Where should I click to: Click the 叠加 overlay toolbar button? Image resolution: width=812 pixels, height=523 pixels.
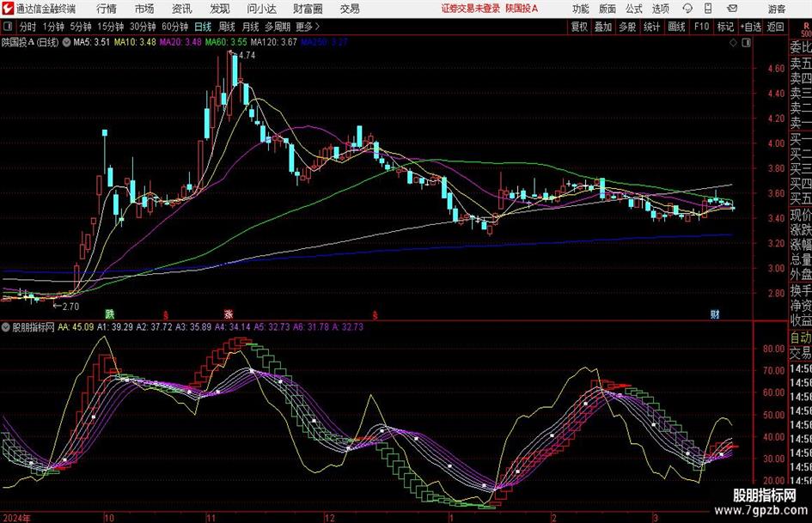[603, 27]
